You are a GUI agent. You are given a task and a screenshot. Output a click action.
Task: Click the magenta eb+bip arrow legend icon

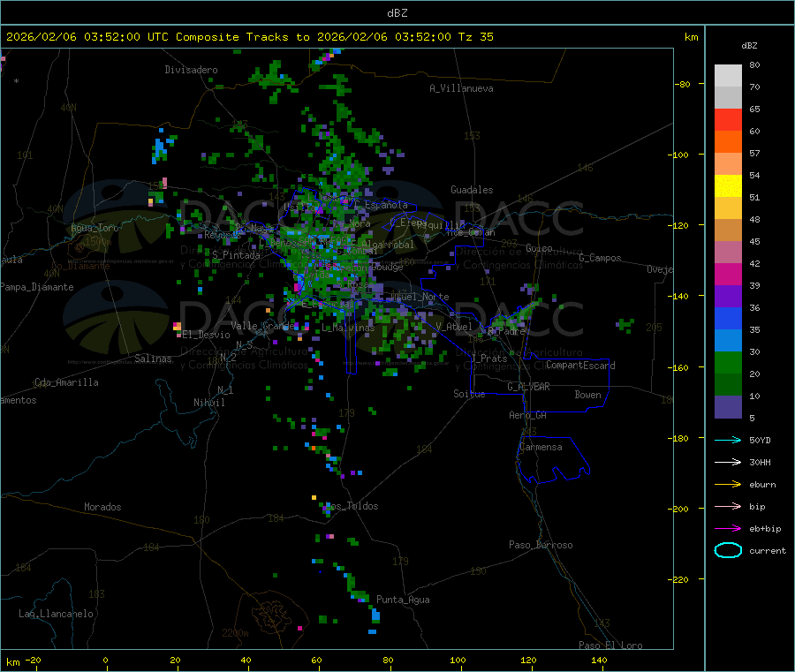coord(728,529)
